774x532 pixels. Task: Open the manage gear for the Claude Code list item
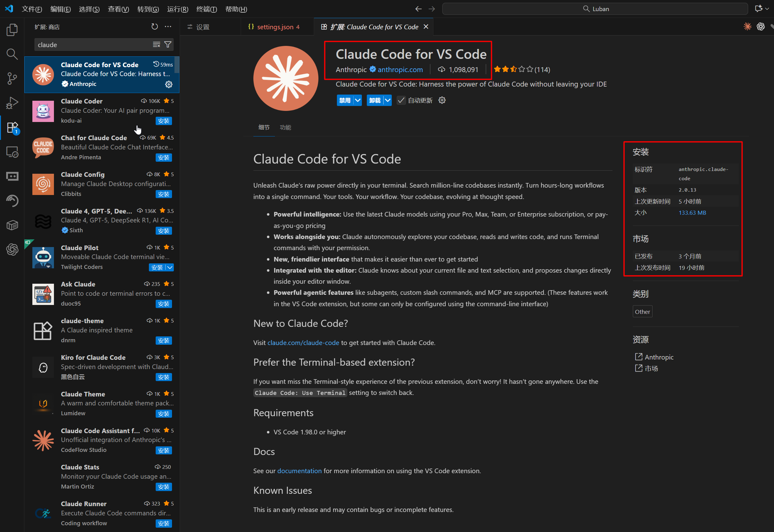pos(169,84)
